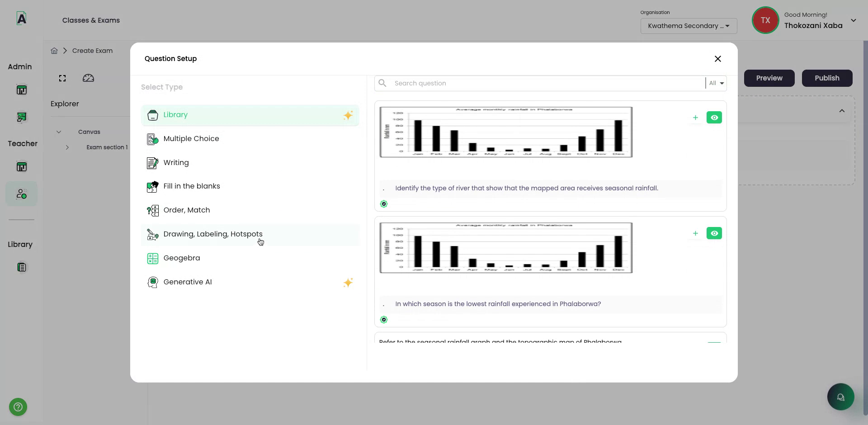Screen dimensions: 868x425
Task: Click the plus icon on the first question
Action: tap(695, 118)
